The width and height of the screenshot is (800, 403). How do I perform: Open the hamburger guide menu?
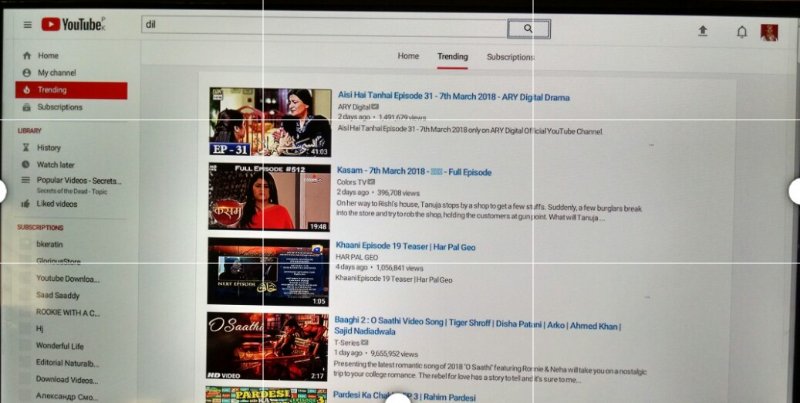click(28, 24)
